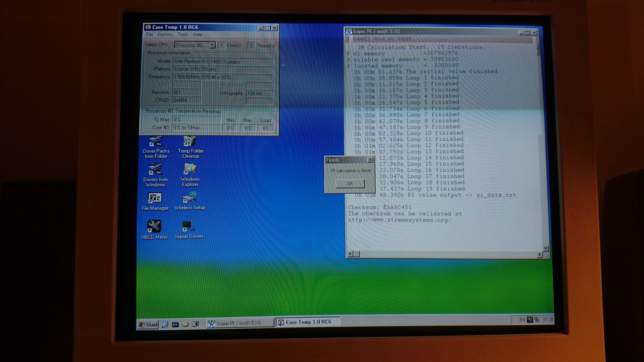Open the Super PI About menu
The height and width of the screenshot is (362, 644).
[x=383, y=39]
